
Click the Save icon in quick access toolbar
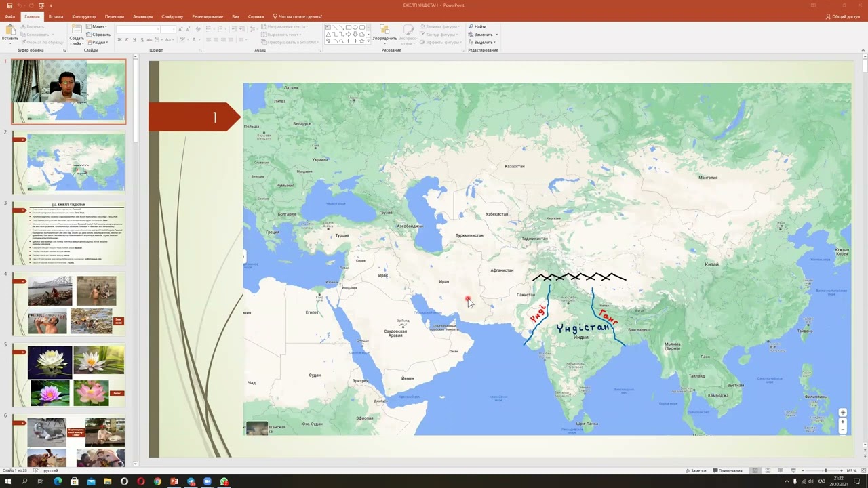(9, 5)
